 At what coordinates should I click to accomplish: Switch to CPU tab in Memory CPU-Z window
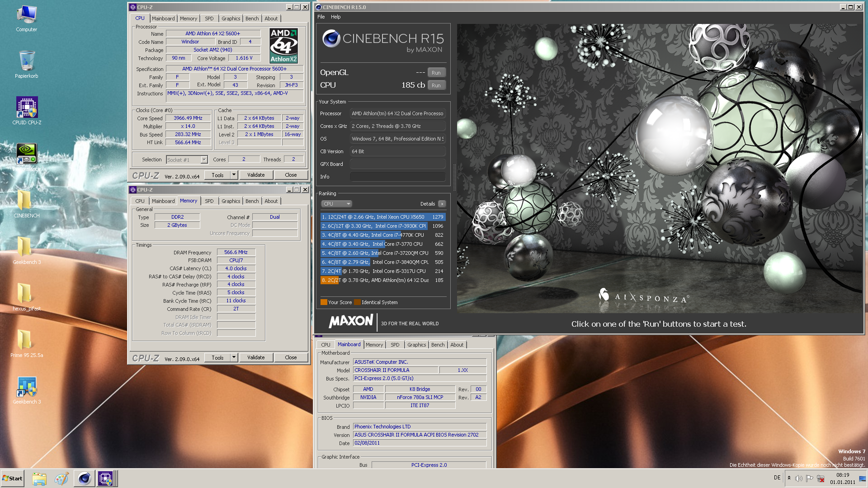point(140,201)
